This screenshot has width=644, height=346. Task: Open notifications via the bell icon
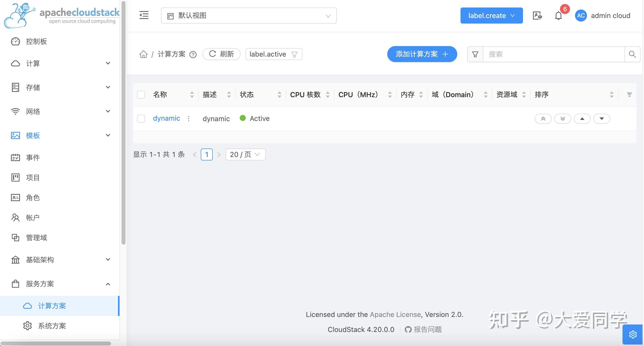558,16
